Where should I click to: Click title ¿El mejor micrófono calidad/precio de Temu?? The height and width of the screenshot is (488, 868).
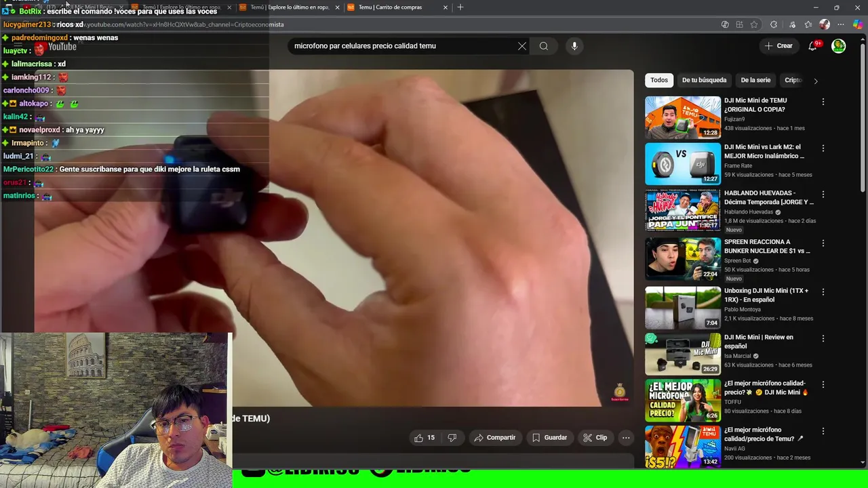point(764,434)
